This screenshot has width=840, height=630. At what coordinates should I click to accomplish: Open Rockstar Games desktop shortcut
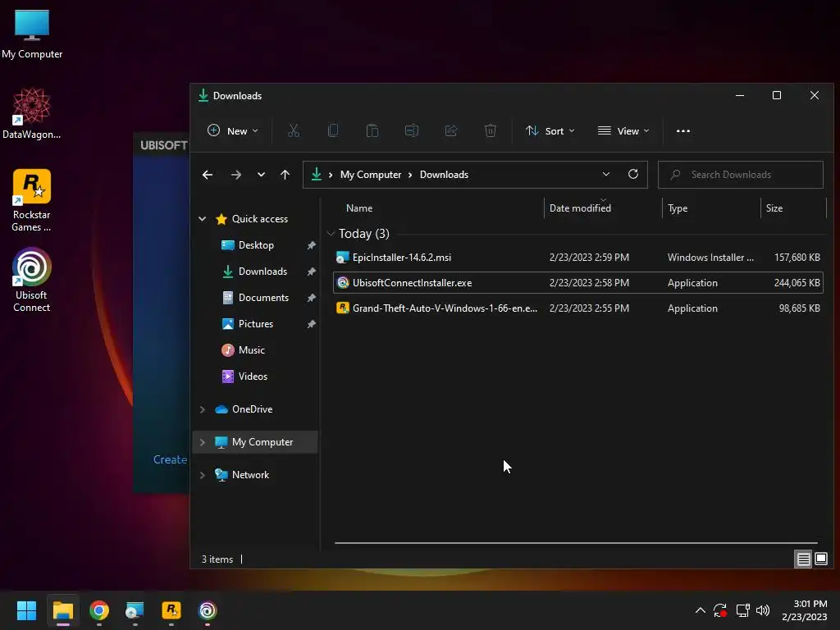[x=32, y=200]
